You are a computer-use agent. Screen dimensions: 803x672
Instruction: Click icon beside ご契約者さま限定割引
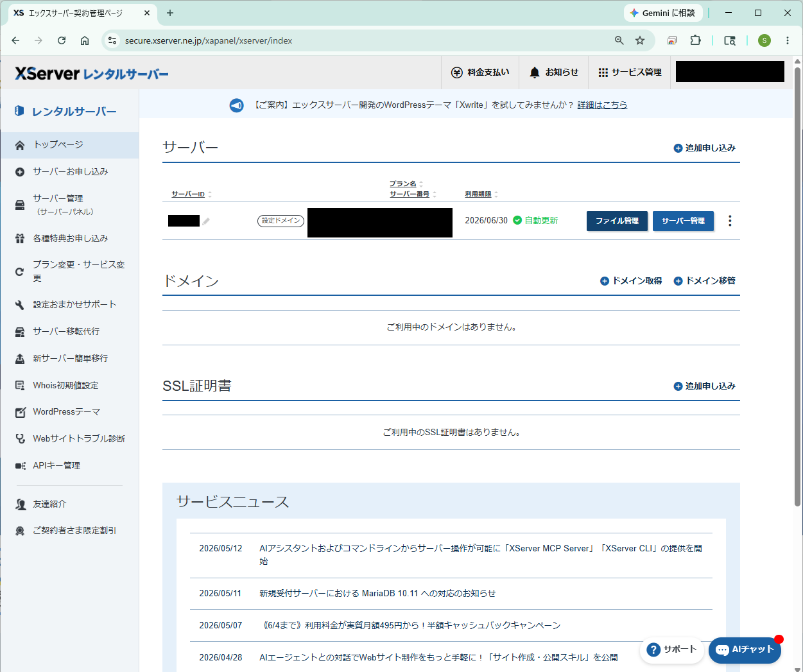tap(20, 531)
